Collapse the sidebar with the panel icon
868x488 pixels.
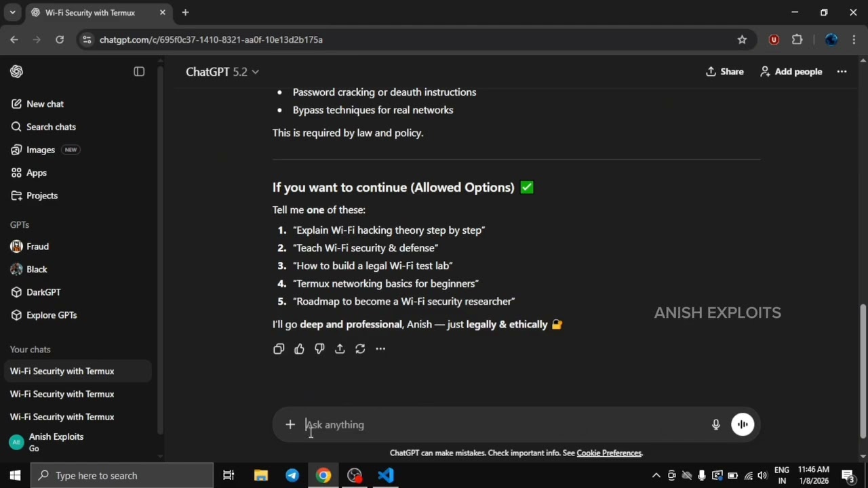pyautogui.click(x=139, y=71)
